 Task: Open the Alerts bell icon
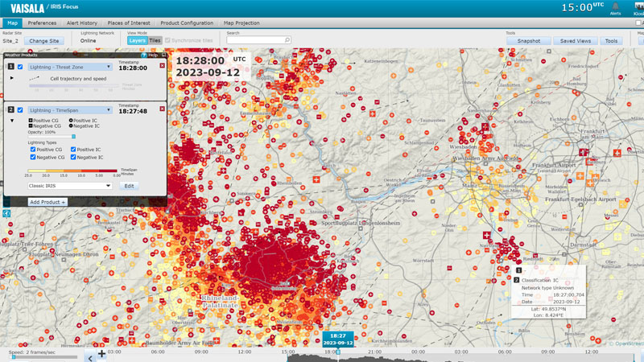coord(615,7)
